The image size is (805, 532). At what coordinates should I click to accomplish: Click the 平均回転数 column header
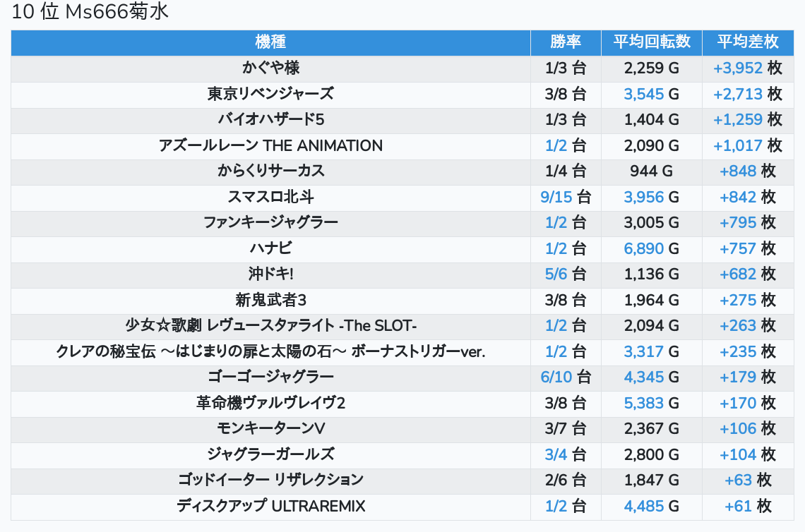click(x=651, y=42)
